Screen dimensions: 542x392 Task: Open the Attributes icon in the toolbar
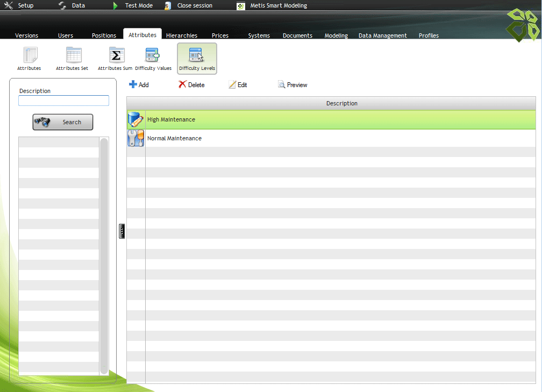[x=29, y=56]
